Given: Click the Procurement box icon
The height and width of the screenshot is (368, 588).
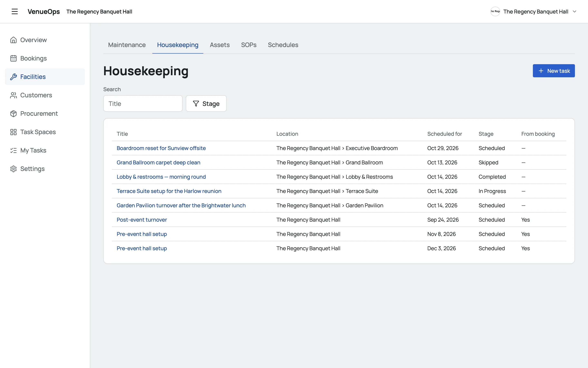Looking at the screenshot, I should [x=13, y=114].
